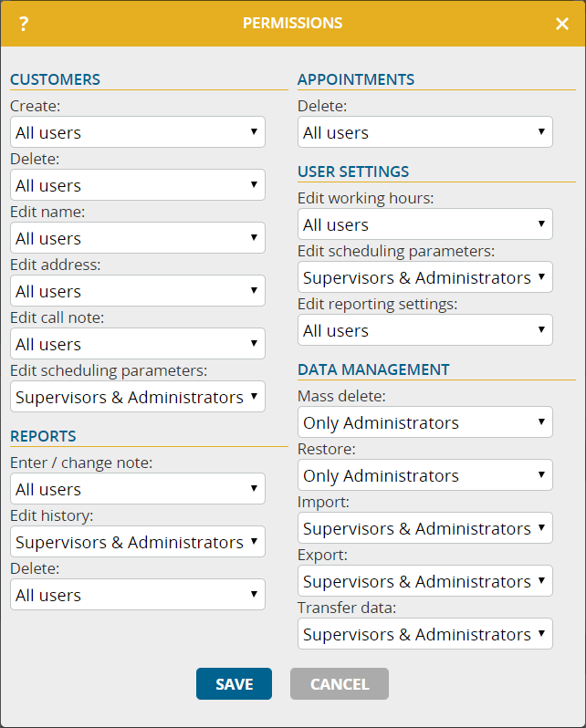Open the Edit call note dropdown
The height and width of the screenshot is (728, 586).
138,344
